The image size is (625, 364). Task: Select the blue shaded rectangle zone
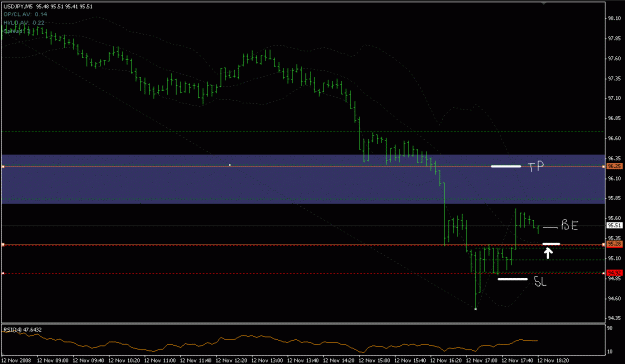click(303, 179)
